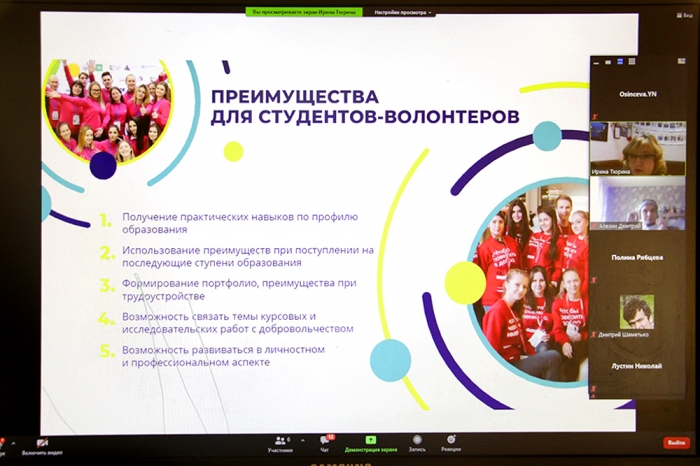700x466 pixels.
Task: Open the Chat panel (Чат)
Action: tap(325, 443)
